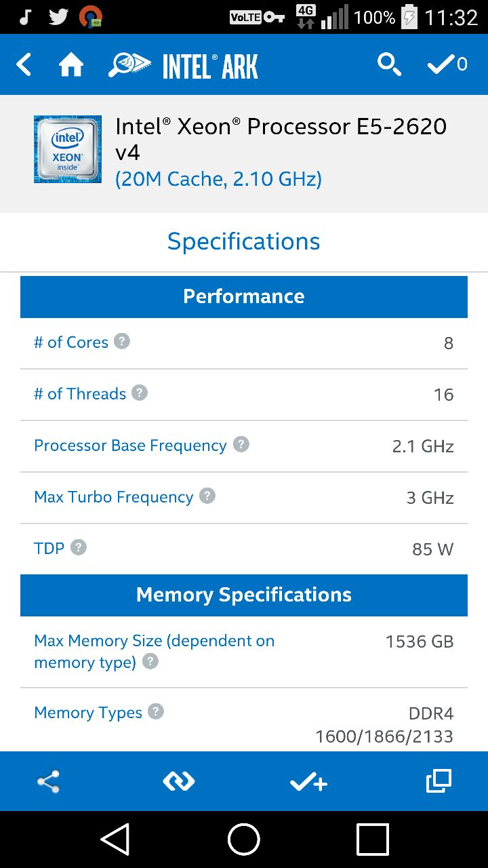The width and height of the screenshot is (488, 868).
Task: Show help for # of Threads
Action: coord(140,393)
